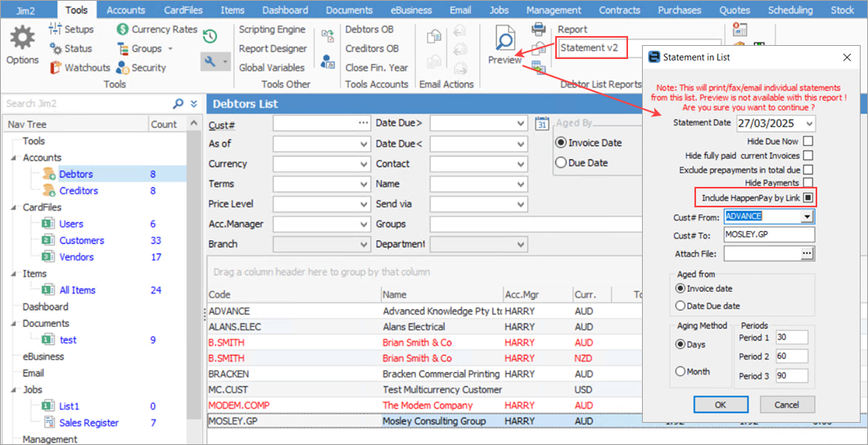The width and height of the screenshot is (868, 445).
Task: Click the green history clock icon
Action: coord(210,36)
